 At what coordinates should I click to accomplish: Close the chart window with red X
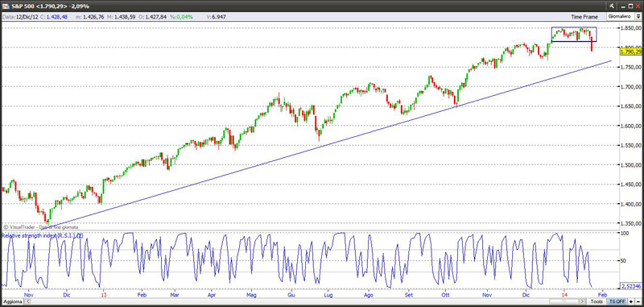[638, 6]
